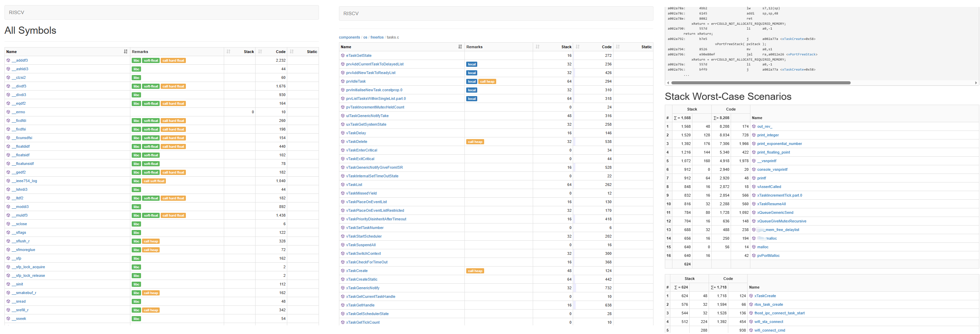Click the call heap badge on vTaskDelete row
This screenshot has width=980, height=334.
click(x=475, y=142)
